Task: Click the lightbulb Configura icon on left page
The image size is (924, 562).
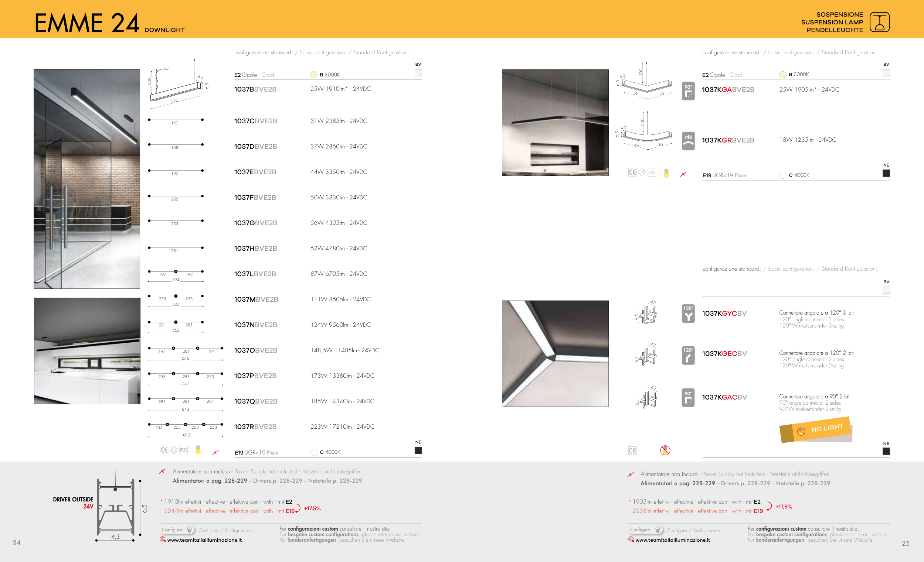Action: click(x=189, y=530)
